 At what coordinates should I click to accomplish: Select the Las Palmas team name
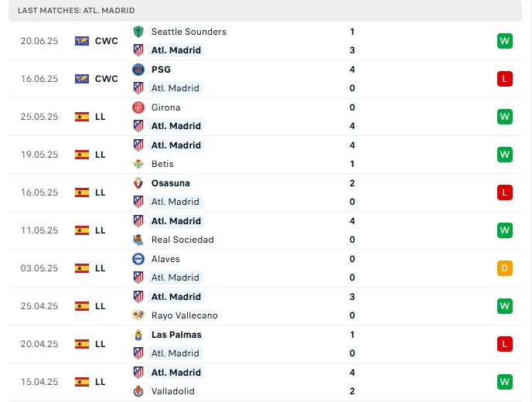coord(176,335)
